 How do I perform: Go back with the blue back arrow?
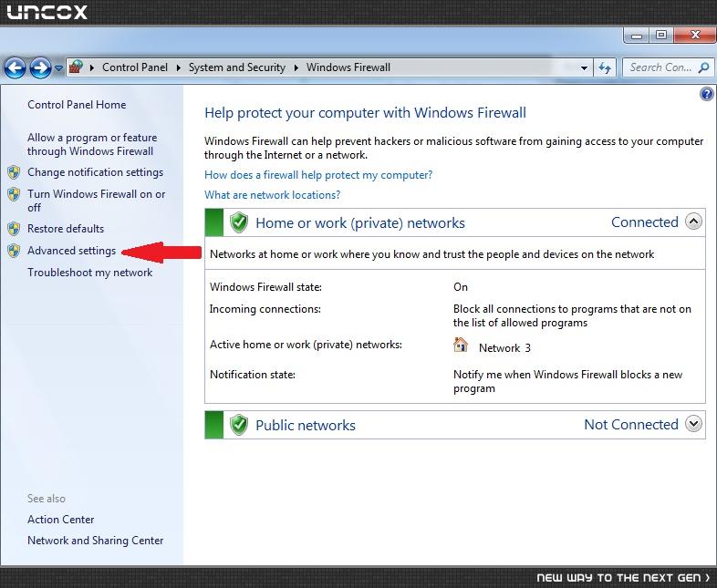click(16, 68)
